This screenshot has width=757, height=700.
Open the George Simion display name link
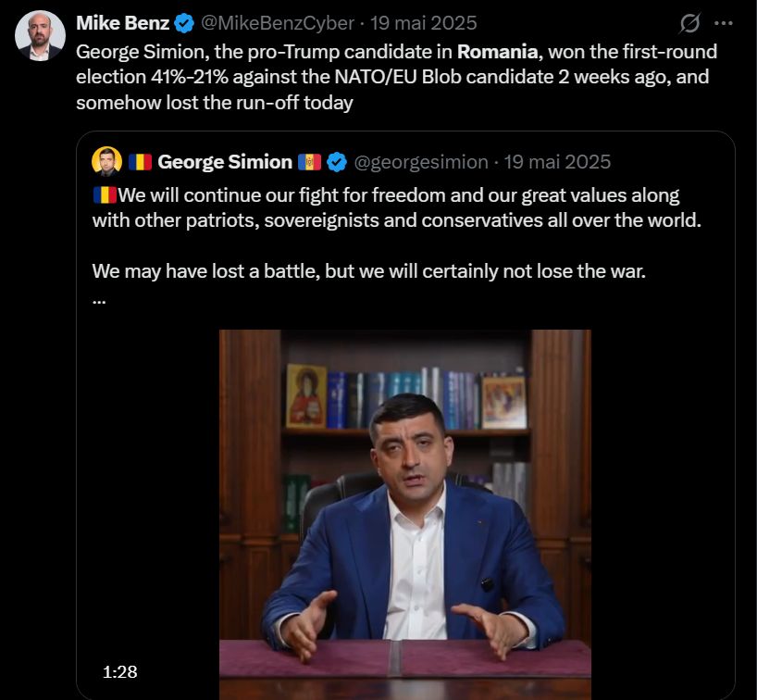[x=225, y=162]
